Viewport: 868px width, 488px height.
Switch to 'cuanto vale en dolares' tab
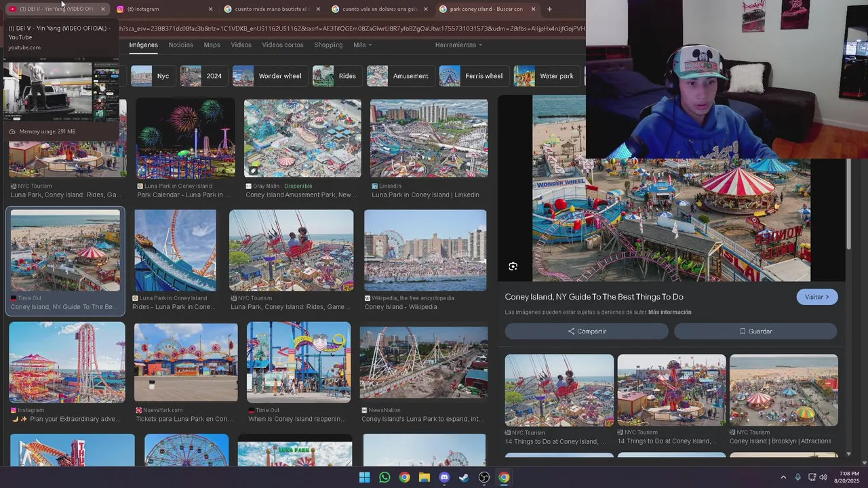point(380,9)
